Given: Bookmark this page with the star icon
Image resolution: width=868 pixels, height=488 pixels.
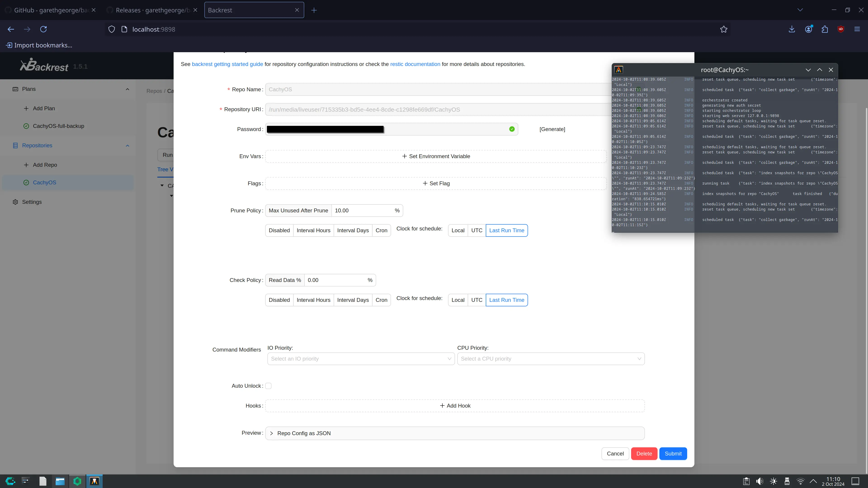Looking at the screenshot, I should pos(723,29).
